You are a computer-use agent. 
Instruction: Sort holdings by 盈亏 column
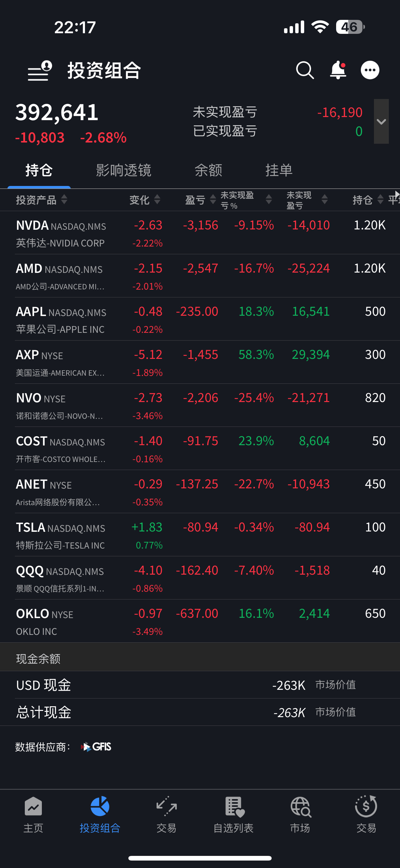pos(200,200)
